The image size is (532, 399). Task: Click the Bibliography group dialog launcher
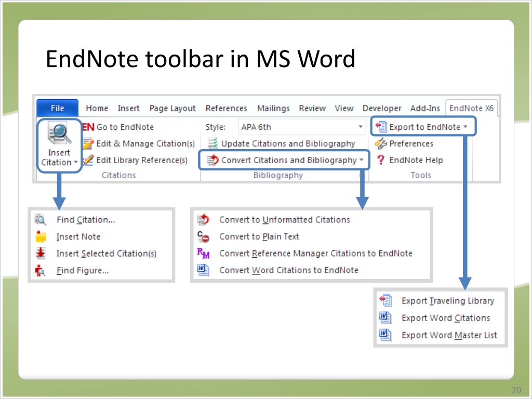[x=362, y=175]
